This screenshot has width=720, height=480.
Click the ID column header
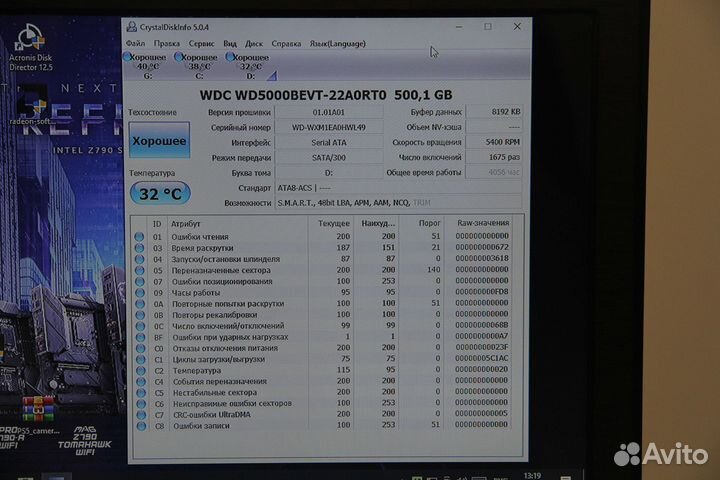click(157, 224)
